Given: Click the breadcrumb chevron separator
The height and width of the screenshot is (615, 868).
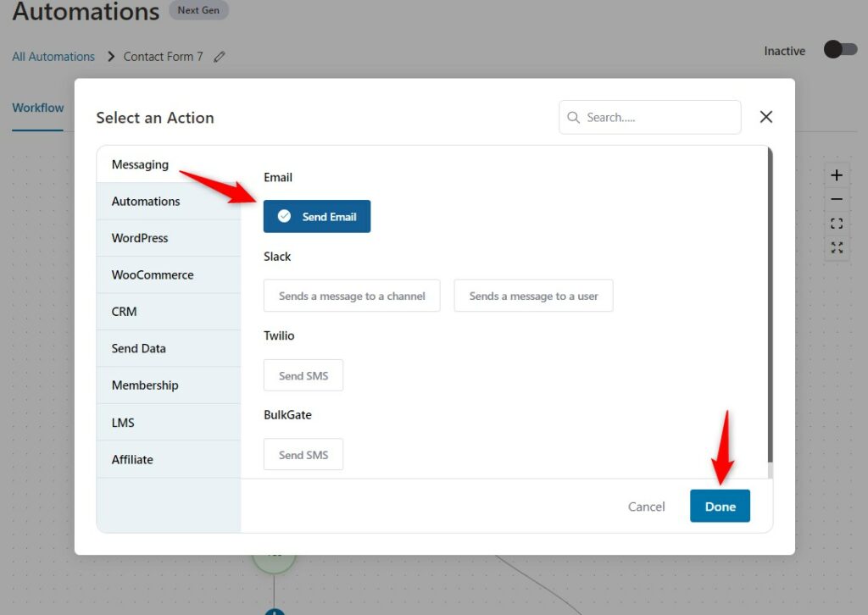Looking at the screenshot, I should pos(111,57).
